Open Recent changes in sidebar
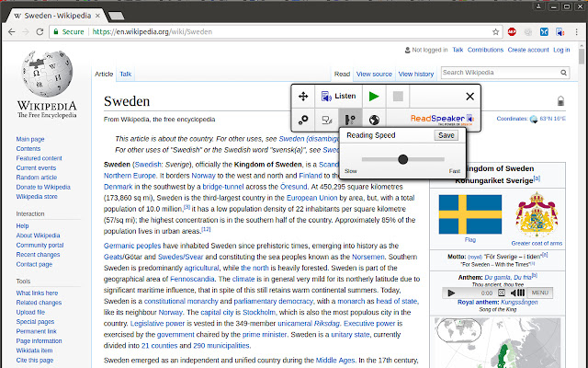The image size is (588, 368). [38, 255]
